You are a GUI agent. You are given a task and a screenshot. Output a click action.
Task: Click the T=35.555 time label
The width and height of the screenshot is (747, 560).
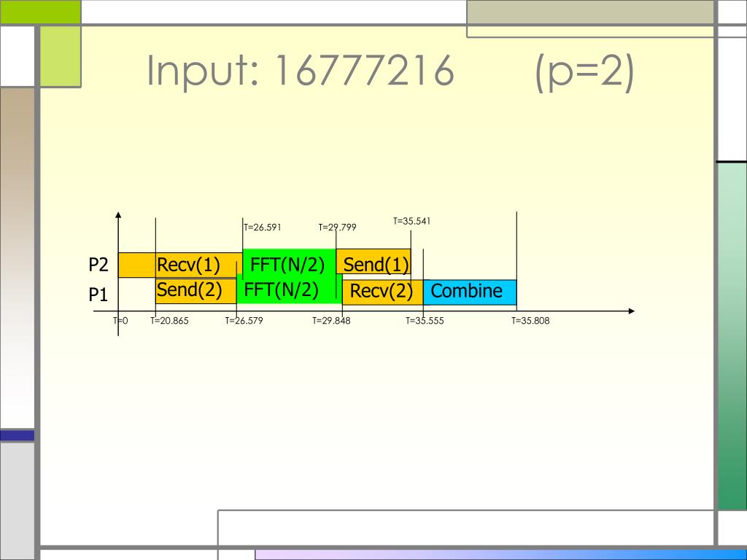point(425,321)
